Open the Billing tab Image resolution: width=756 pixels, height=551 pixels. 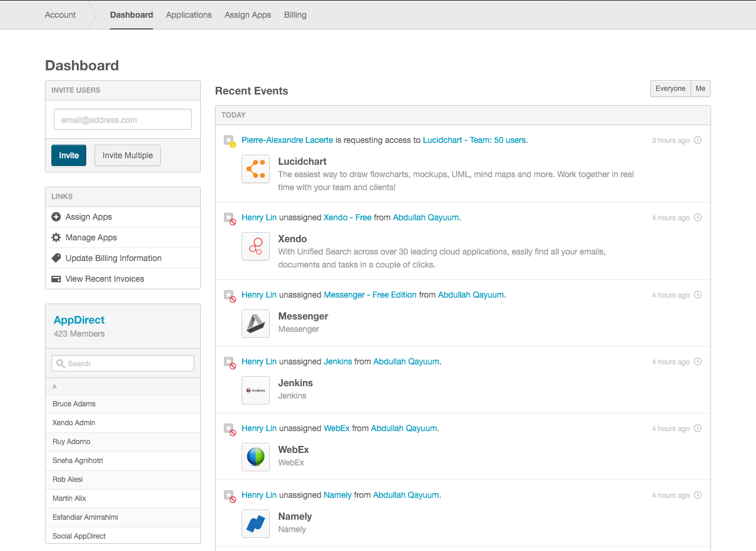(295, 15)
